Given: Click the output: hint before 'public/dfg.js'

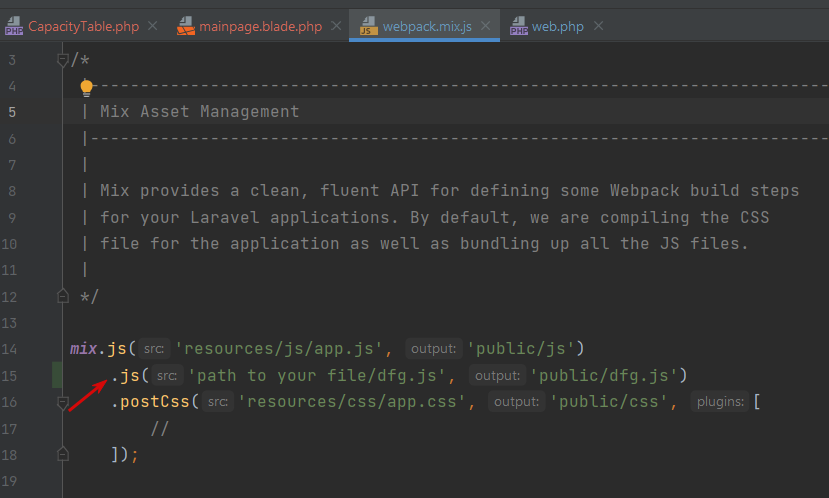Looking at the screenshot, I should pyautogui.click(x=497, y=376).
